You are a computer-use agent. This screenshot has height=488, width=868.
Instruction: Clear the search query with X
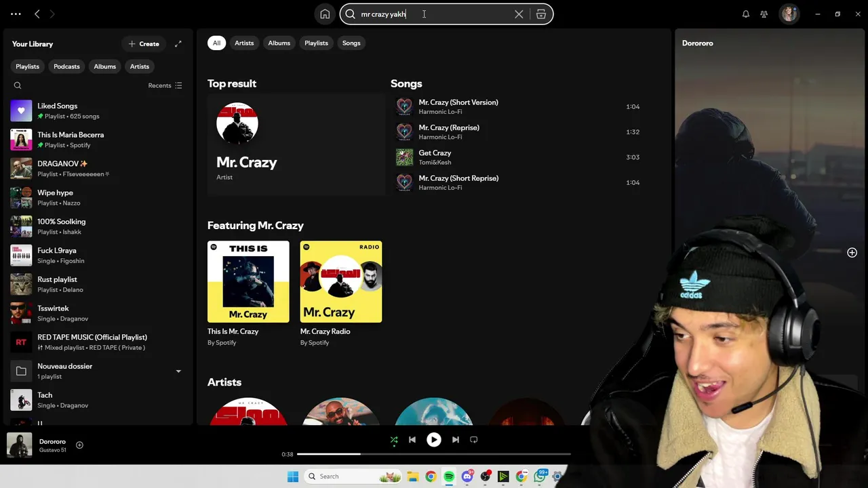click(519, 14)
